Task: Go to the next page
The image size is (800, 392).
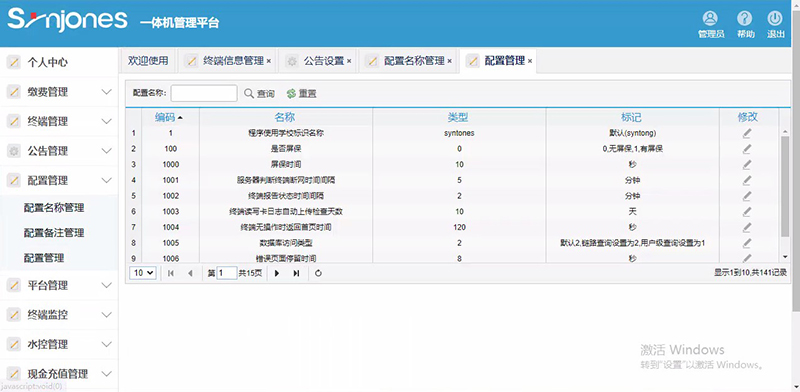Action: (x=277, y=273)
